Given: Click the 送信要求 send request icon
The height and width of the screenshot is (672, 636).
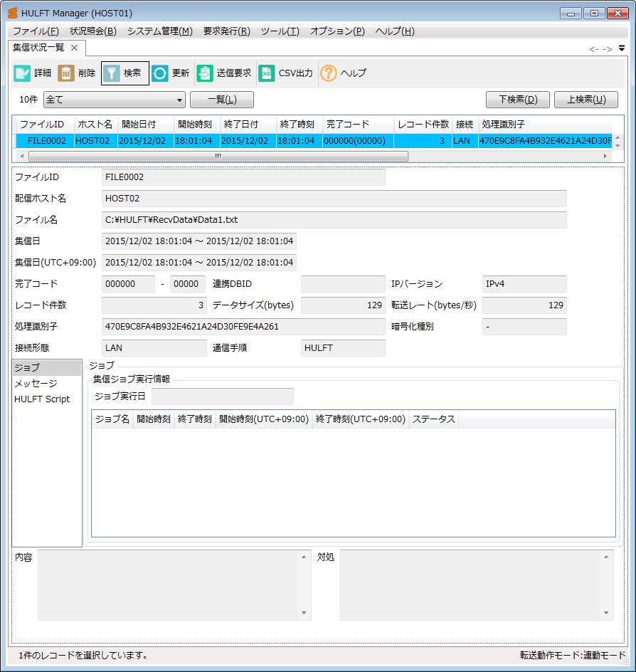Looking at the screenshot, I should [205, 73].
